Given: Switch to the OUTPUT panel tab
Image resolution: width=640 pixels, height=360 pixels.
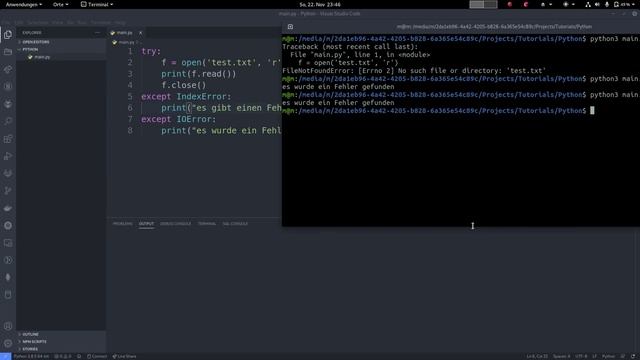Looking at the screenshot, I should pos(146,224).
